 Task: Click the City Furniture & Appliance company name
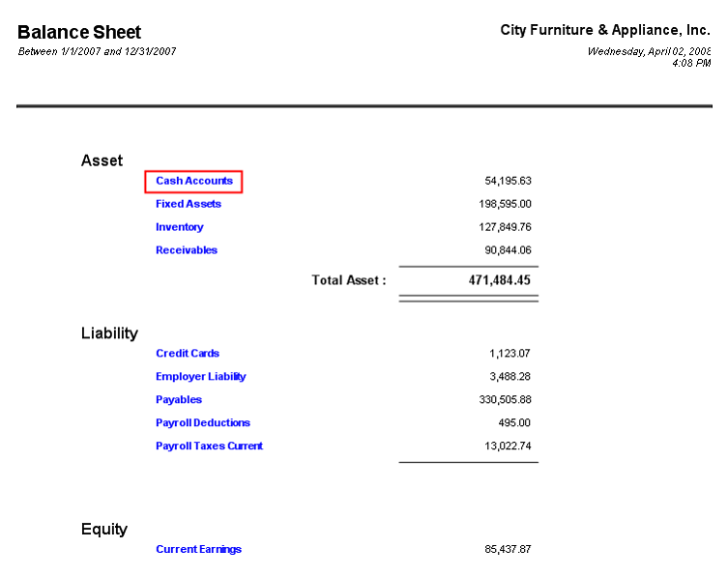coord(605,30)
